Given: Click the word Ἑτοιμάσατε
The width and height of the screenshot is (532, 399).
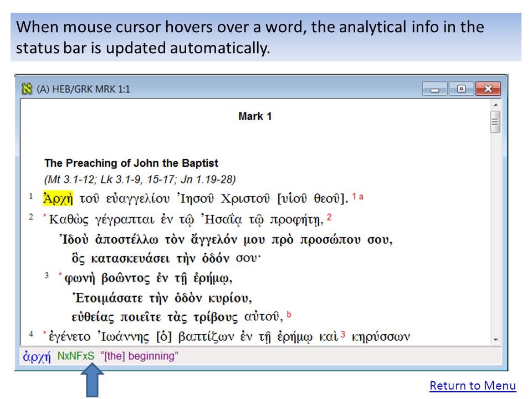Looking at the screenshot, I should point(108,298).
